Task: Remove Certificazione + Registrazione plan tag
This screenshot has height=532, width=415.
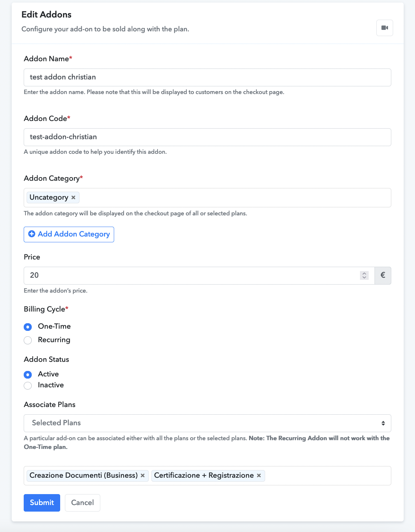Action: [x=259, y=476]
